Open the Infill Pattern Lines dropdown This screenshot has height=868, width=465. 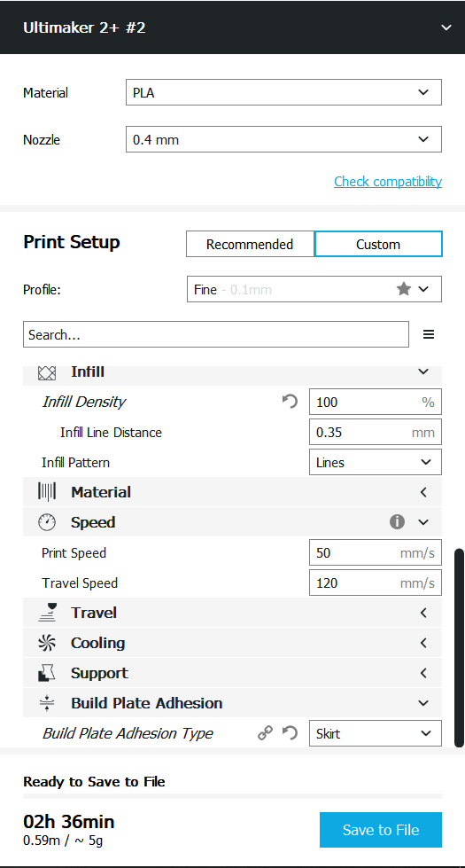[x=376, y=462]
